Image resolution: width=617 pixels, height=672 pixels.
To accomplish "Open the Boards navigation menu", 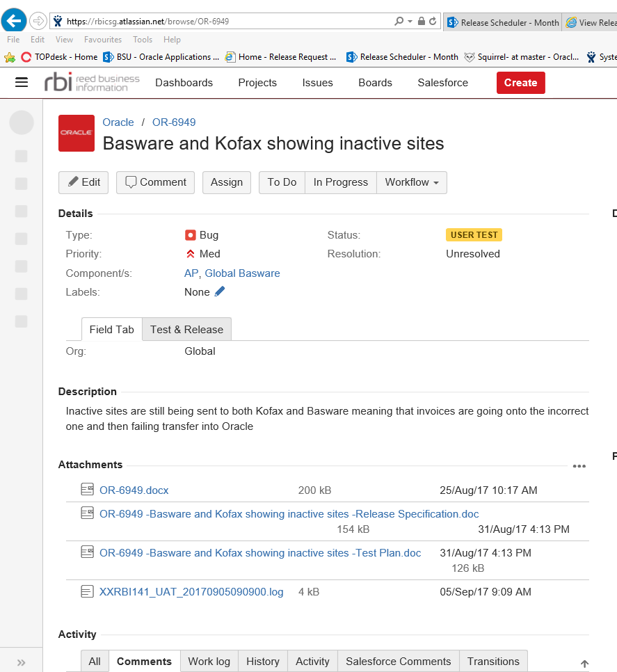I will [376, 83].
